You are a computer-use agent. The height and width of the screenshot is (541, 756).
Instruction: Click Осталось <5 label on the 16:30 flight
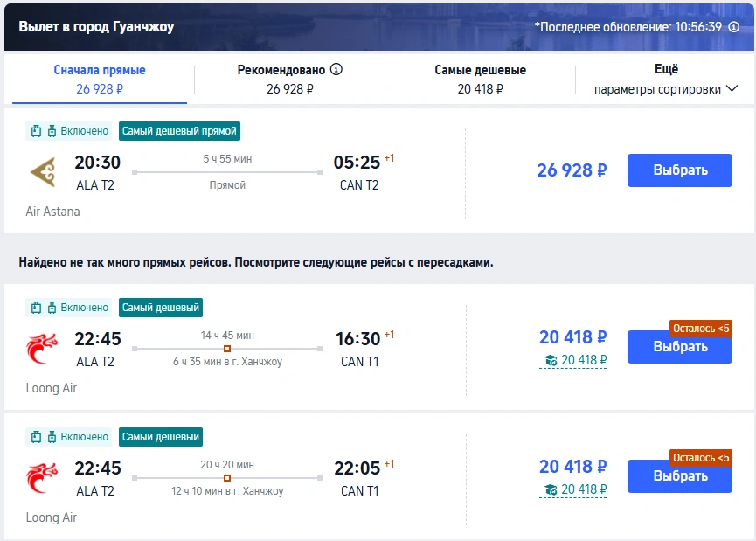click(701, 329)
